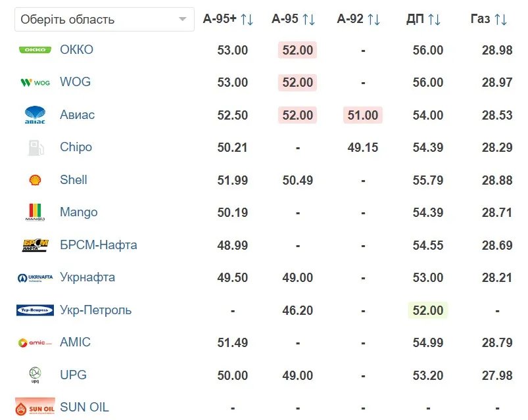Click the WOG logo icon
528x420 pixels.
36,83
